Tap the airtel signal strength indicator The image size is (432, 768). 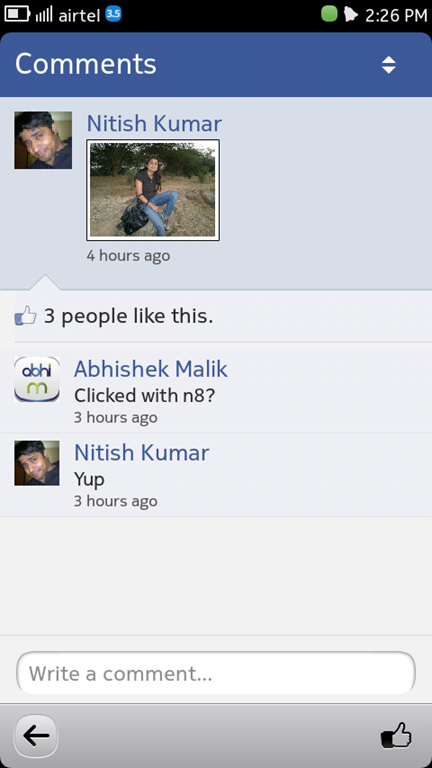(x=44, y=15)
